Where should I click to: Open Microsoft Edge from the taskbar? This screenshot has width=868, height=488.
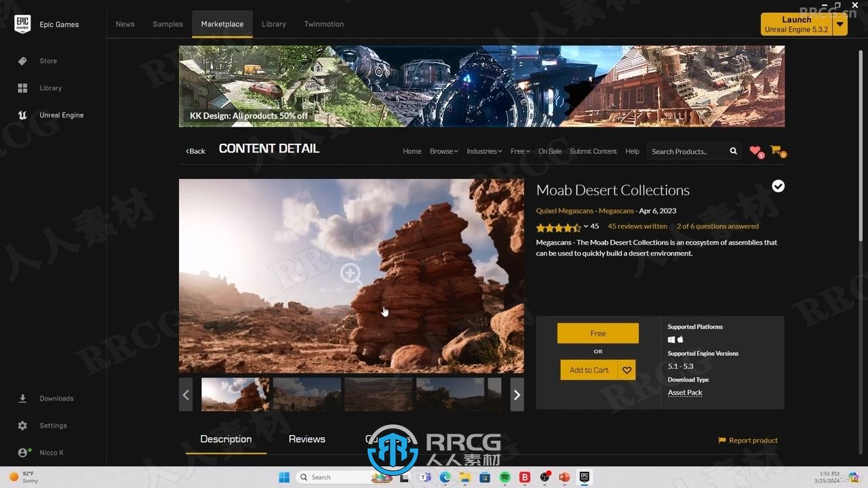click(445, 477)
